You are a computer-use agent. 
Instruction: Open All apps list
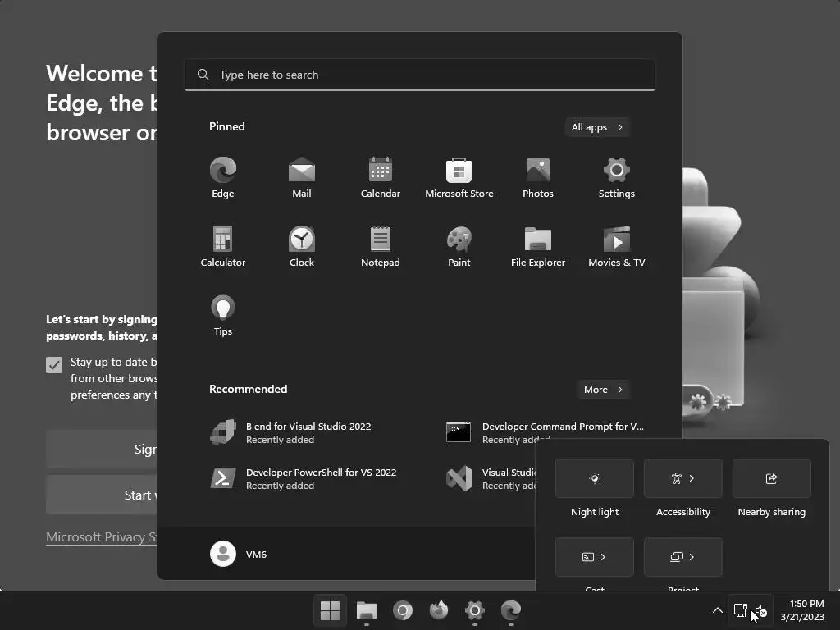tap(597, 127)
